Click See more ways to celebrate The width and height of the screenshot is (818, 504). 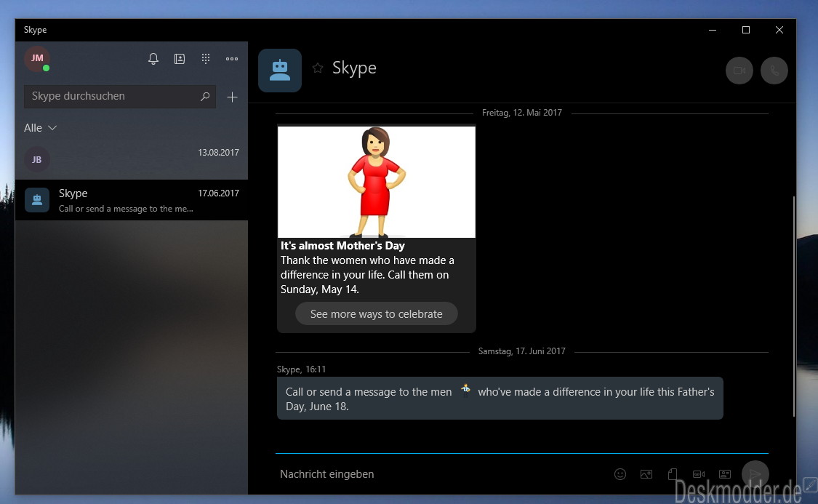click(x=376, y=313)
